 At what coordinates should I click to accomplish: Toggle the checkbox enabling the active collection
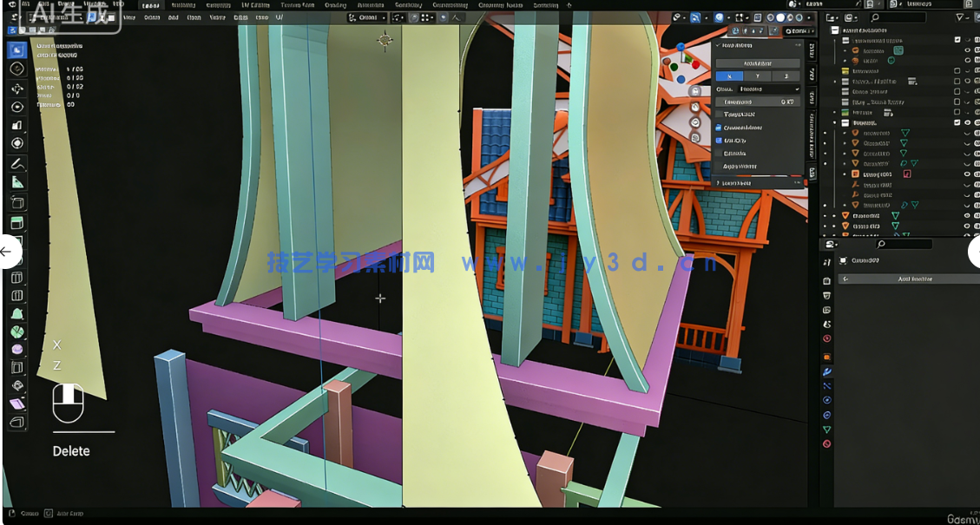(x=957, y=122)
